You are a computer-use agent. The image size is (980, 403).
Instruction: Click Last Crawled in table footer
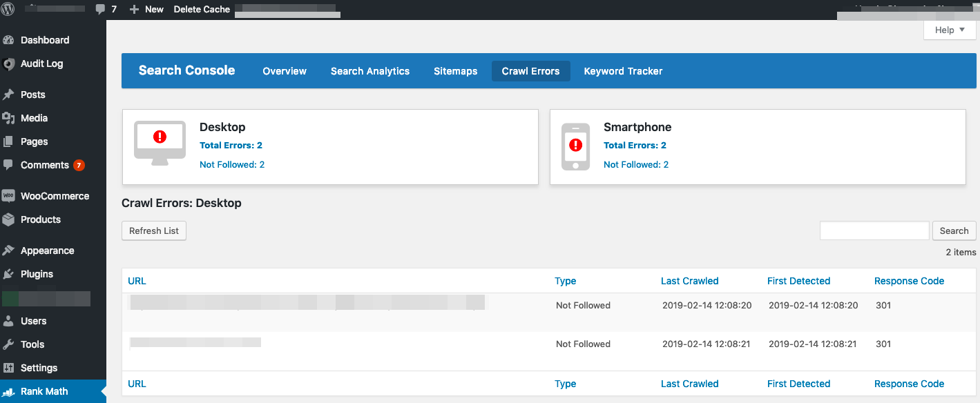(689, 384)
